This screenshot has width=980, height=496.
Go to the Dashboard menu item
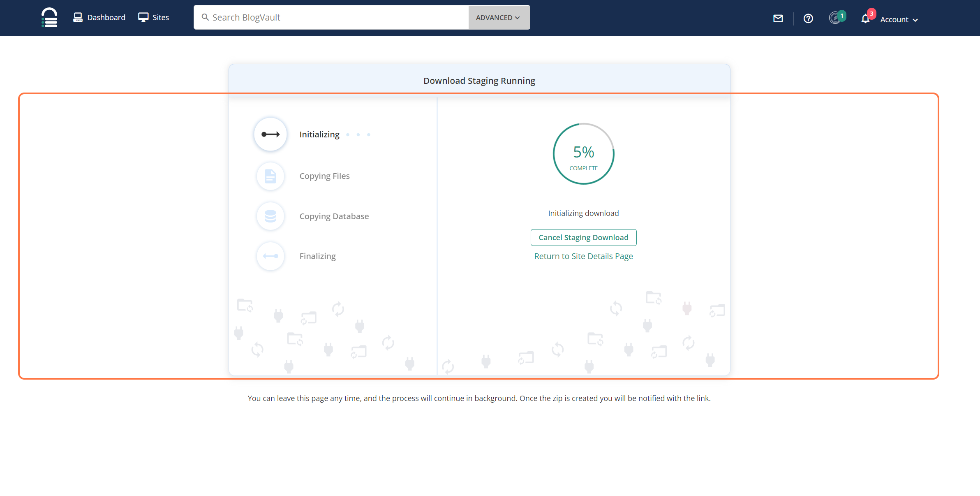[99, 17]
